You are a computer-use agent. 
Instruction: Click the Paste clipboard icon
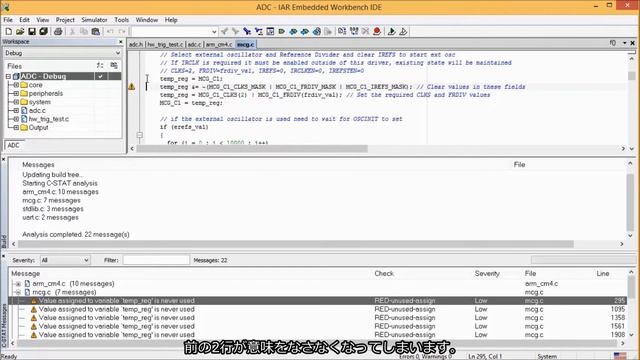click(96, 31)
